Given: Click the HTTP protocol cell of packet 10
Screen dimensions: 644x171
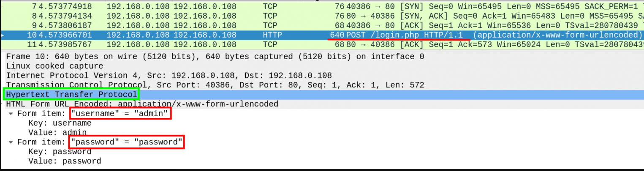Looking at the screenshot, I should point(272,35).
